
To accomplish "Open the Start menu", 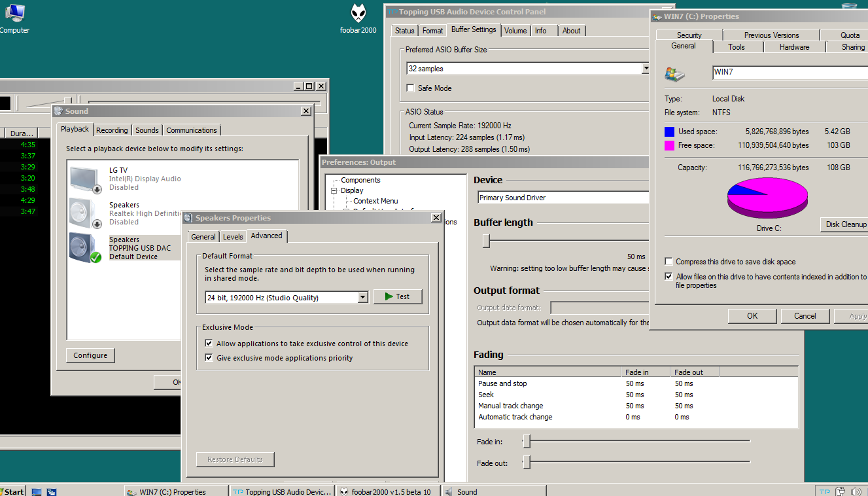I will point(12,491).
